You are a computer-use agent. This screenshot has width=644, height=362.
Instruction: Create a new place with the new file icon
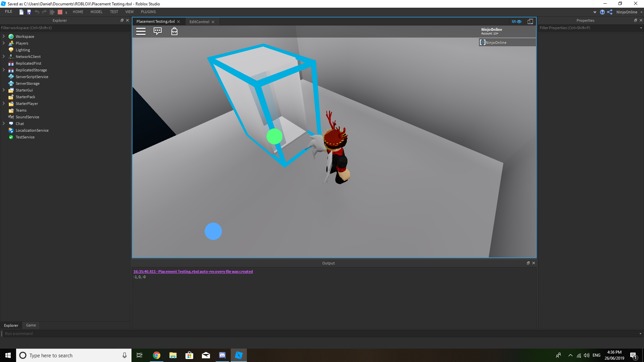(21, 12)
